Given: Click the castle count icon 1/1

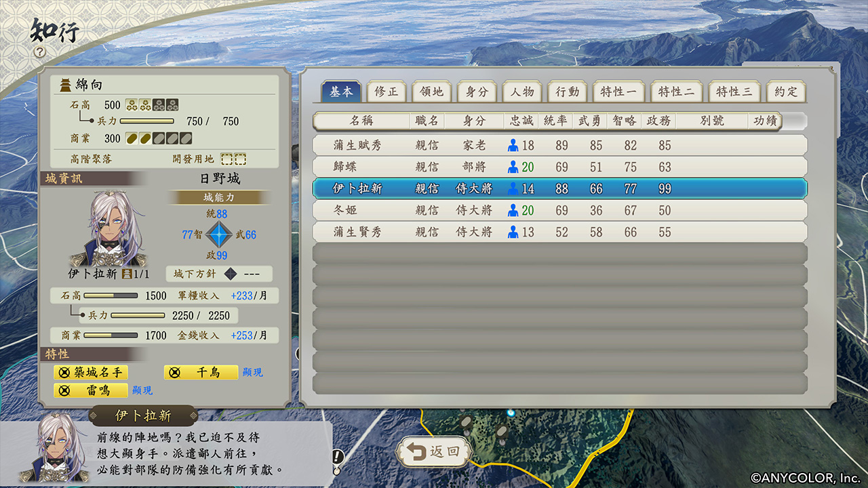Looking at the screenshot, I should tap(126, 274).
